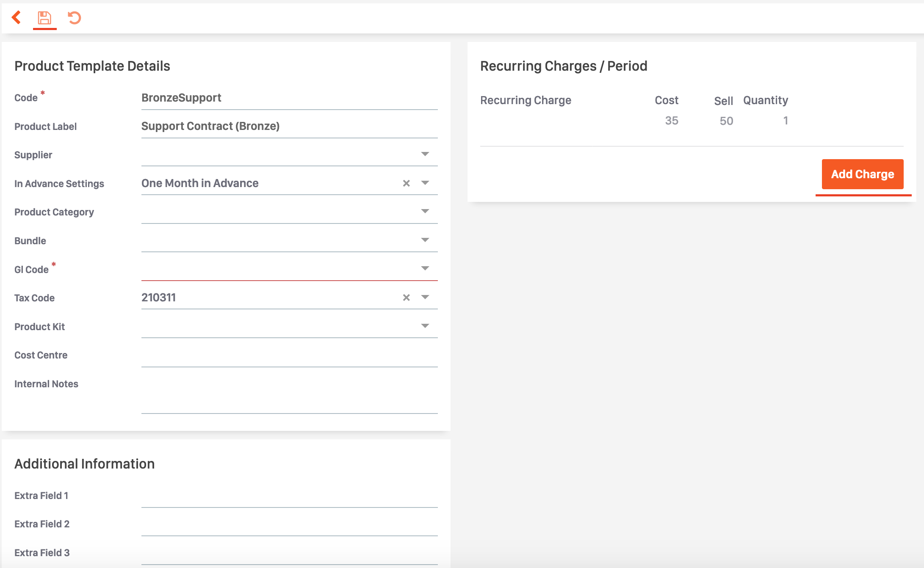Click the revert changes icon
Image resolution: width=924 pixels, height=568 pixels.
[75, 18]
